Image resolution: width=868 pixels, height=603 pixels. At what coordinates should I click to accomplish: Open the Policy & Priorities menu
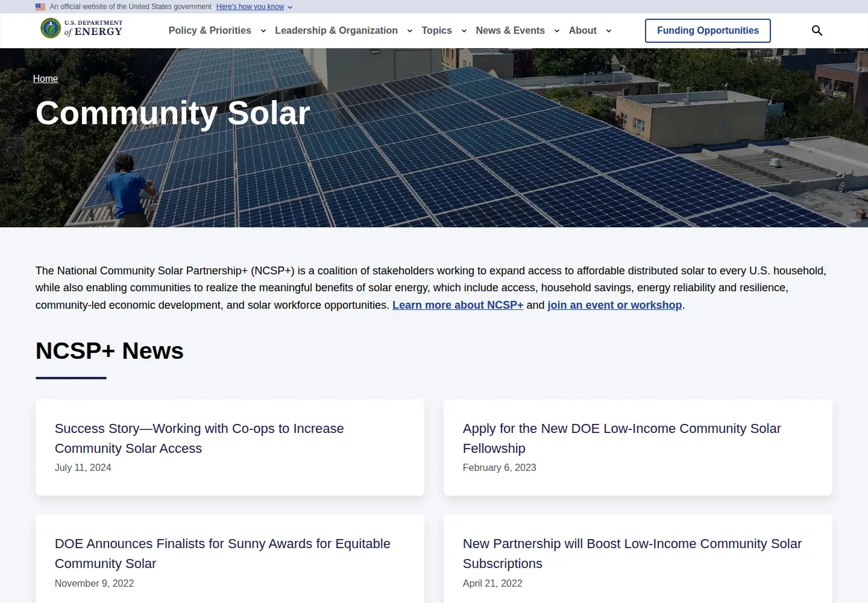[x=210, y=31]
